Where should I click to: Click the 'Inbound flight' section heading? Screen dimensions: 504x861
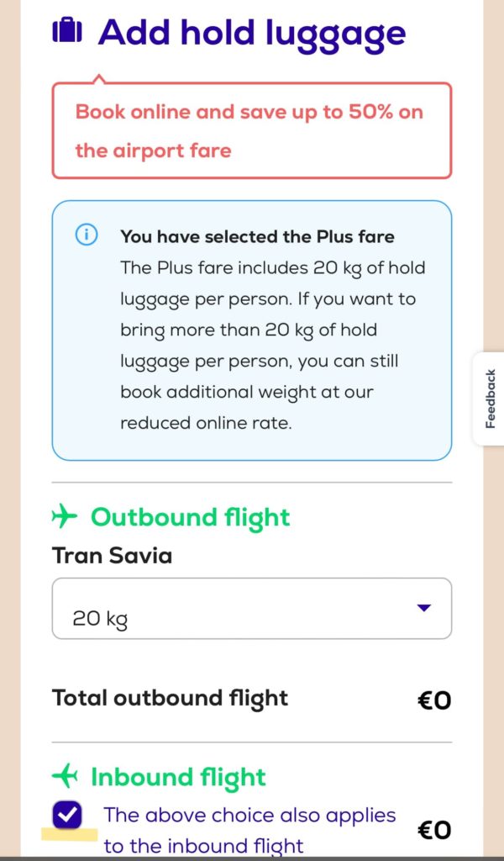(178, 776)
